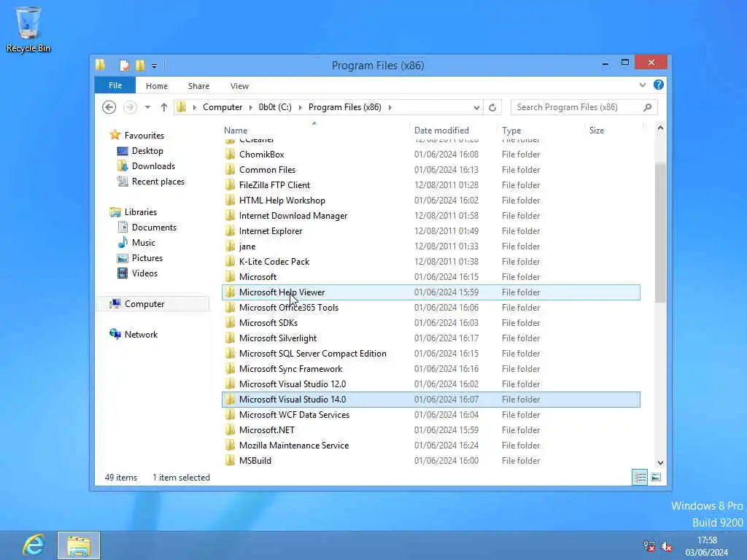
Task: Select the Microsoft SDKs folder icon
Action: tap(230, 323)
